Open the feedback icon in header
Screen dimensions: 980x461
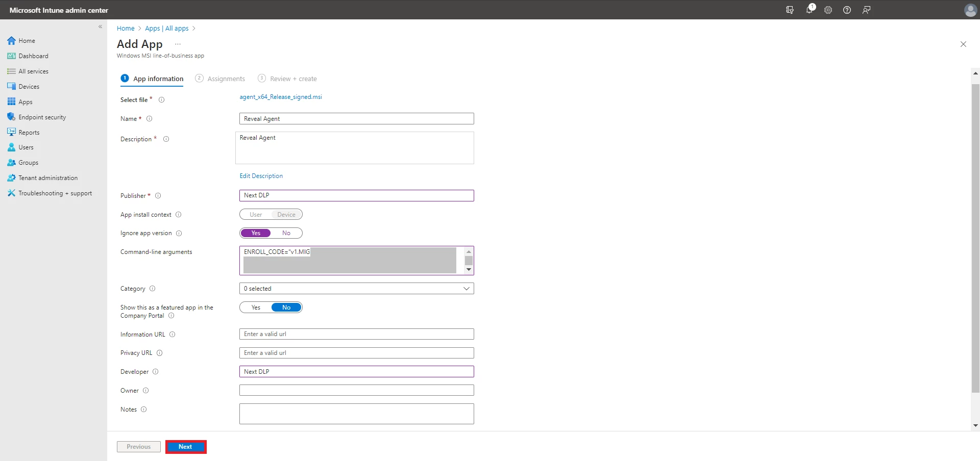(866, 10)
